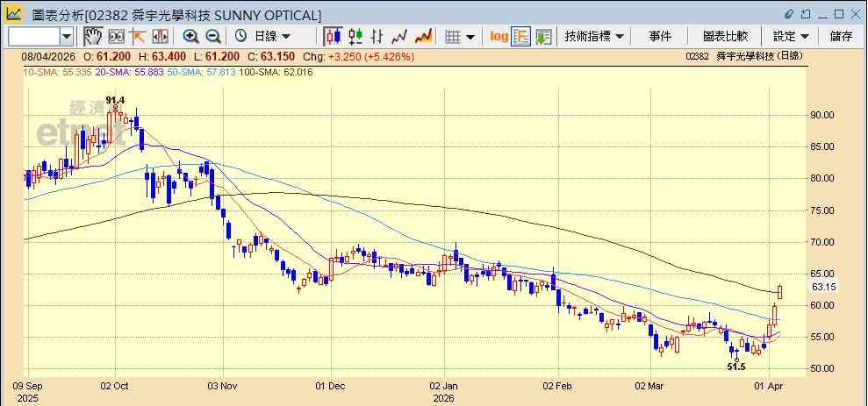868x406 pixels.
Task: Click the 09 Sep date axis label
Action: tap(27, 385)
